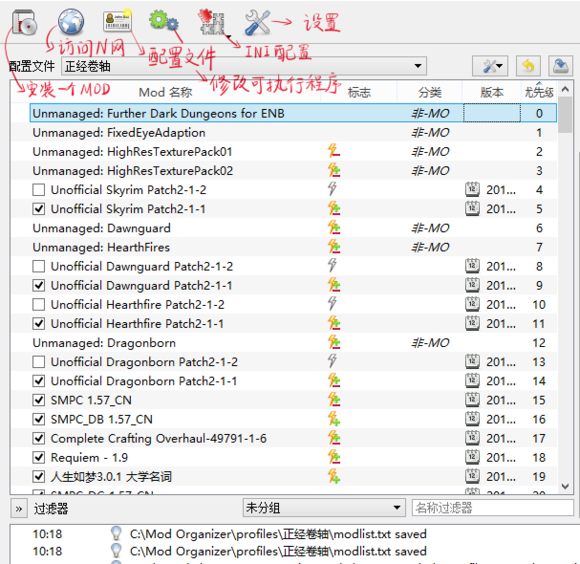Click conflict flag of Requiem - 1.9

pyautogui.click(x=334, y=457)
